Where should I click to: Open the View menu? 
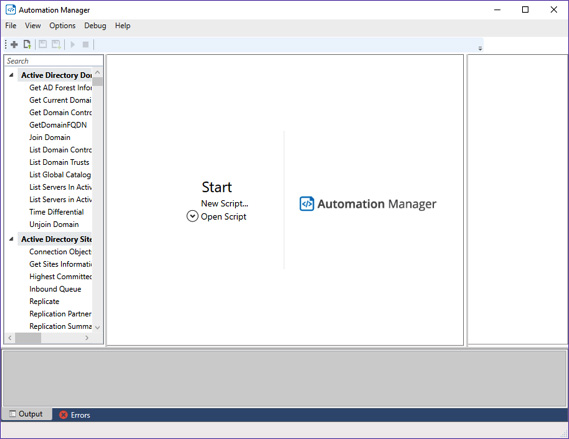[x=33, y=26]
